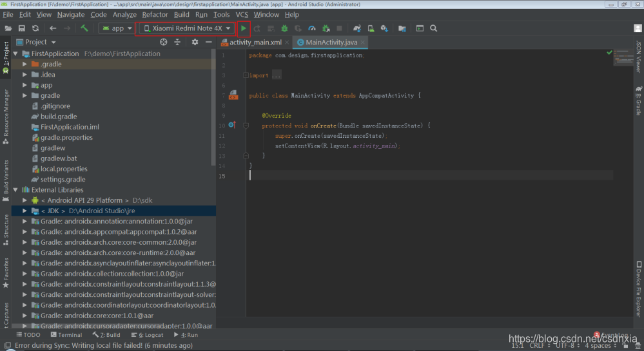Toggle the Favorites side panel
The width and height of the screenshot is (644, 351).
coord(6,273)
